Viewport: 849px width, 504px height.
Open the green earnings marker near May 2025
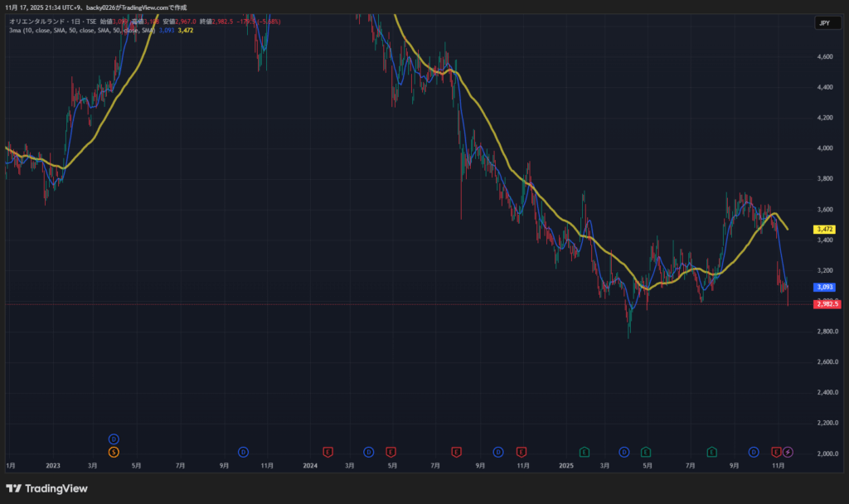coord(646,452)
